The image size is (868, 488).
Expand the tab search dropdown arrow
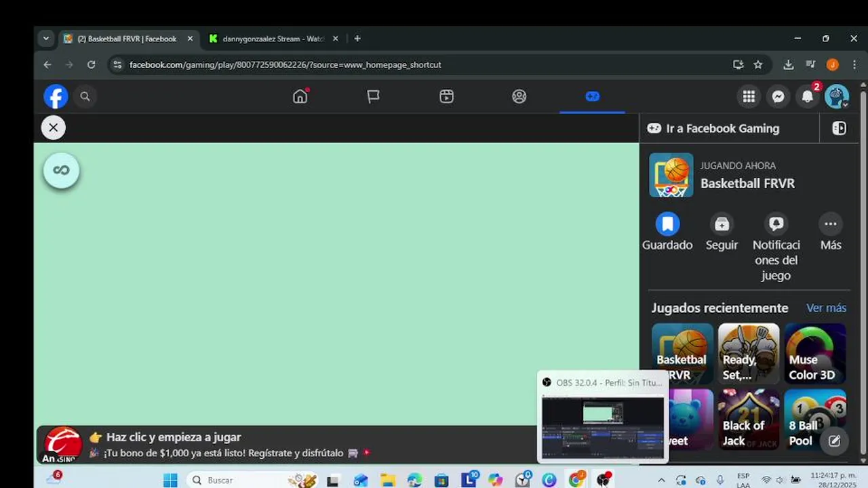point(46,39)
